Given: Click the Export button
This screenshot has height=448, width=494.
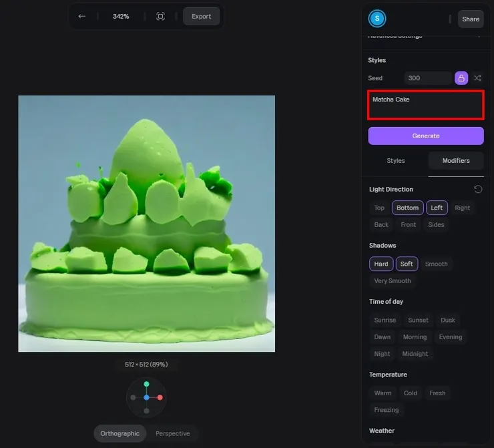Looking at the screenshot, I should pyautogui.click(x=202, y=17).
